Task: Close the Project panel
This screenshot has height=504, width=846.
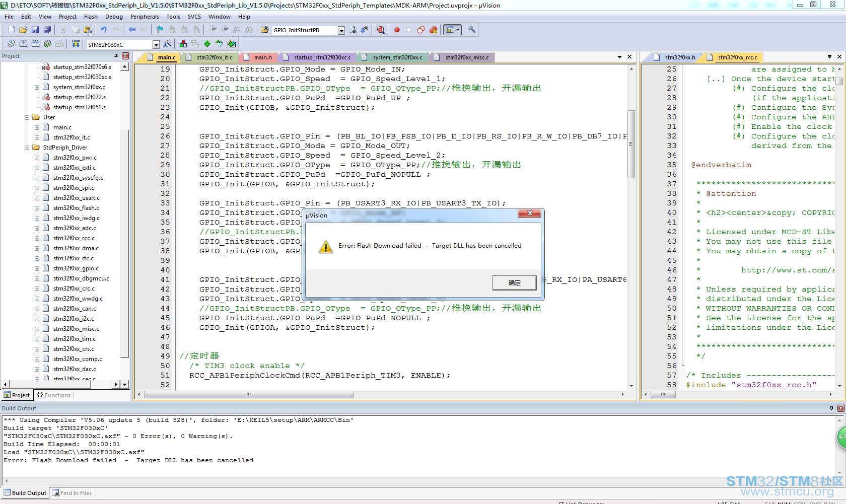Action: tap(125, 56)
